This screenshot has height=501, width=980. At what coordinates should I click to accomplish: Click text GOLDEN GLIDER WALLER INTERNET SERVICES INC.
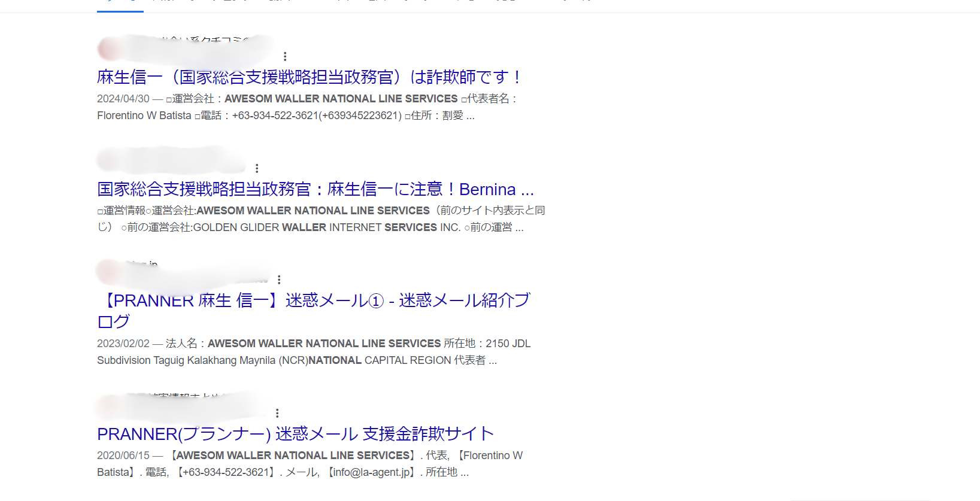point(327,227)
